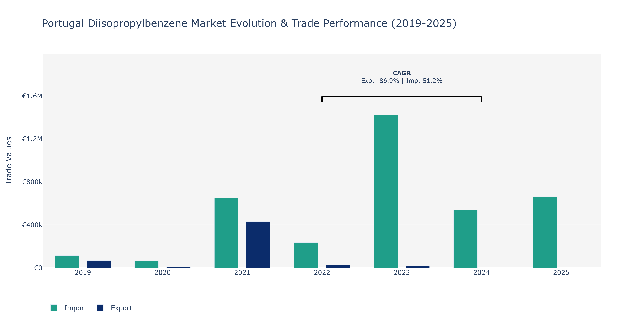This screenshot has width=644, height=322.
Task: Click the Trade Values axis title
Action: [9, 161]
